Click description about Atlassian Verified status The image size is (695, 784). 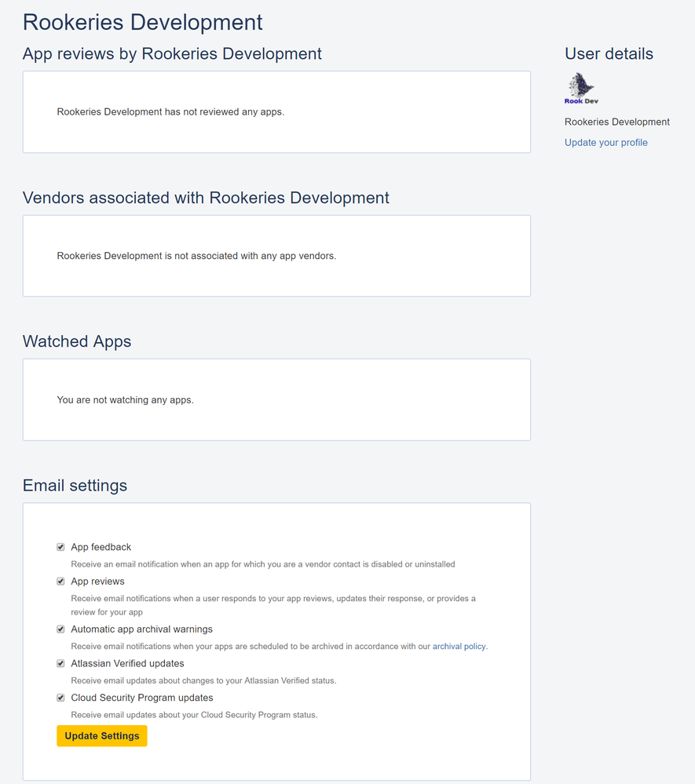(x=203, y=680)
